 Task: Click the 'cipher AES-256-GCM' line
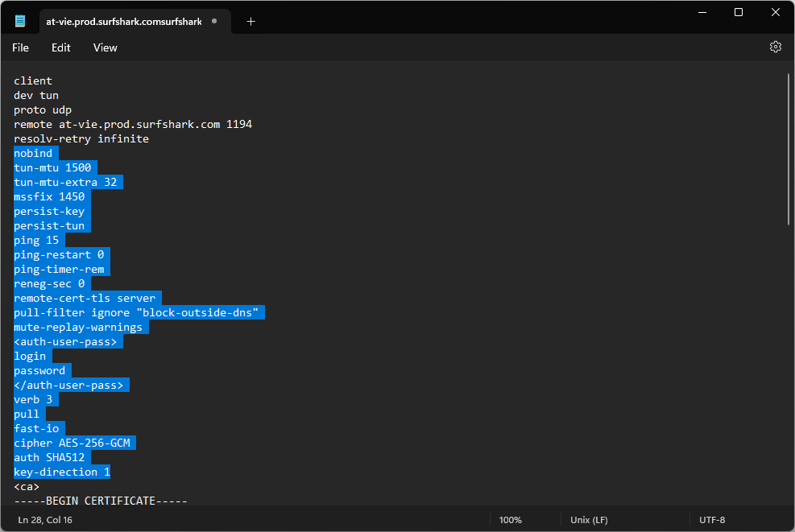pos(74,443)
